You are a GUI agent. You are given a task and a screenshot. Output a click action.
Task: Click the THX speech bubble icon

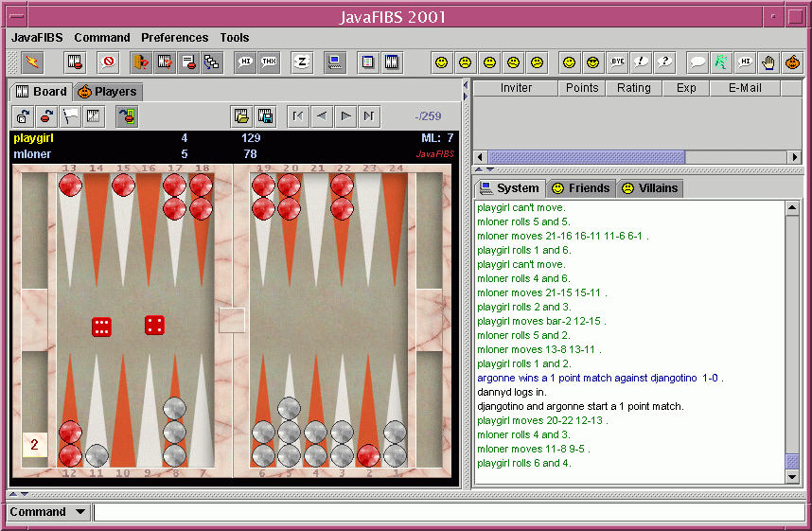269,62
